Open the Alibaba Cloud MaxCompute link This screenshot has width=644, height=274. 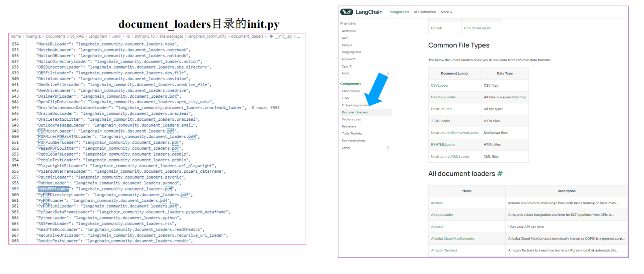coord(452,239)
